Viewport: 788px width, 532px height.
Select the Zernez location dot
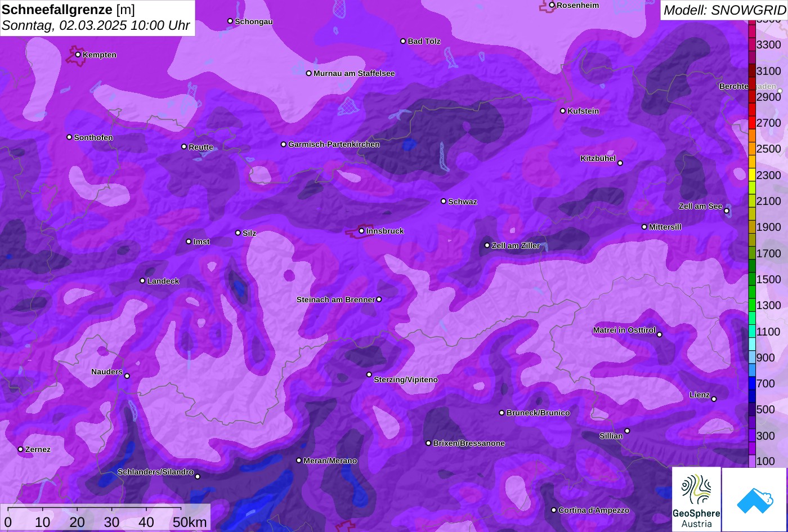(21, 449)
